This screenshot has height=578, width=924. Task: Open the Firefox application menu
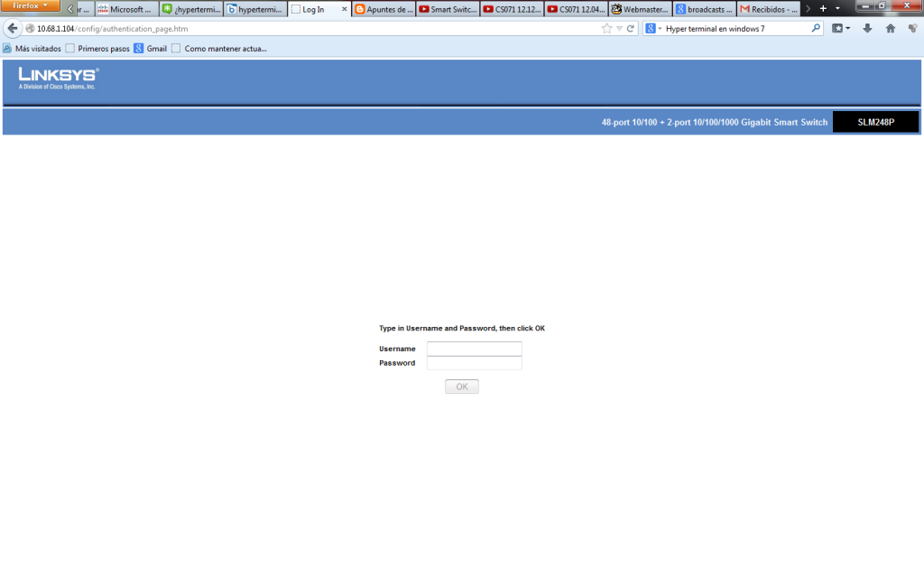pyautogui.click(x=31, y=6)
